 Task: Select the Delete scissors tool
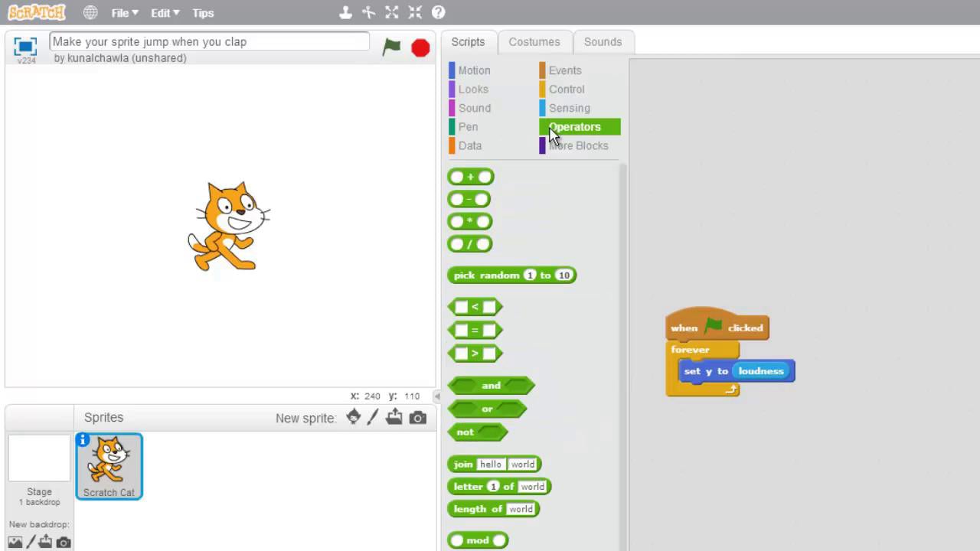point(369,12)
